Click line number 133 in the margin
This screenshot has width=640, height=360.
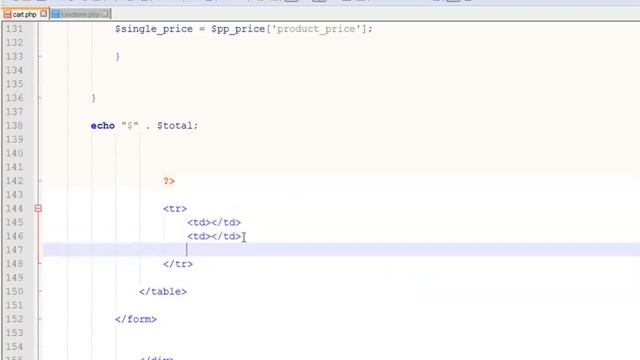(14, 56)
